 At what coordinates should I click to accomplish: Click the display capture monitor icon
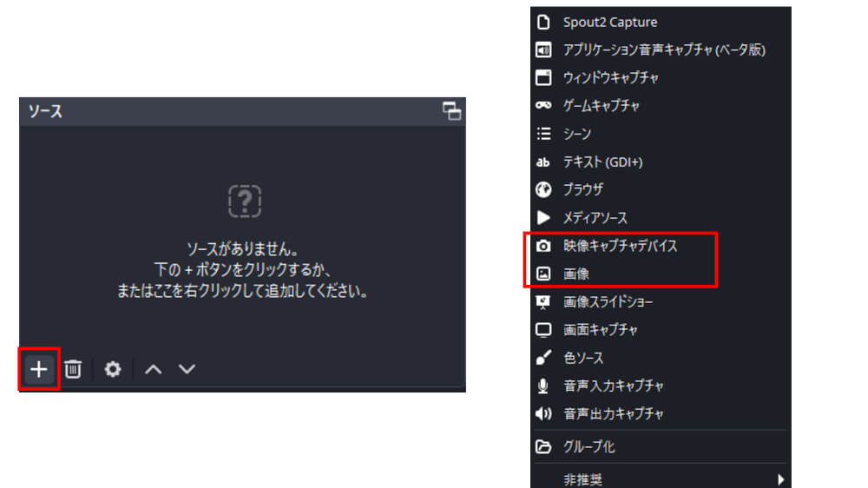click(543, 330)
